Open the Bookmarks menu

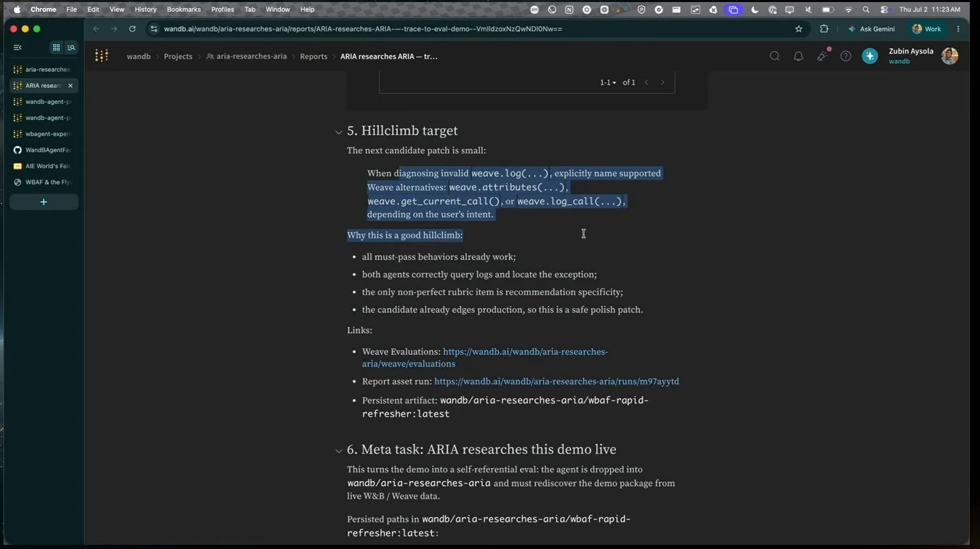[184, 10]
